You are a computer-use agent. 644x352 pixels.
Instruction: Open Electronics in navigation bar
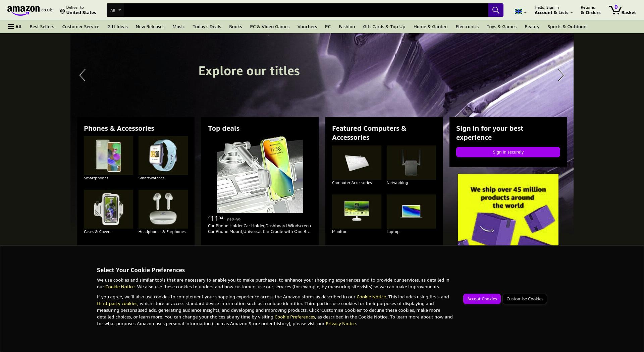click(467, 26)
